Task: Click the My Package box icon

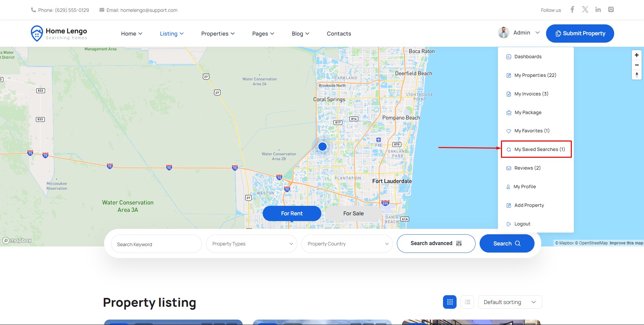Action: [508, 113]
